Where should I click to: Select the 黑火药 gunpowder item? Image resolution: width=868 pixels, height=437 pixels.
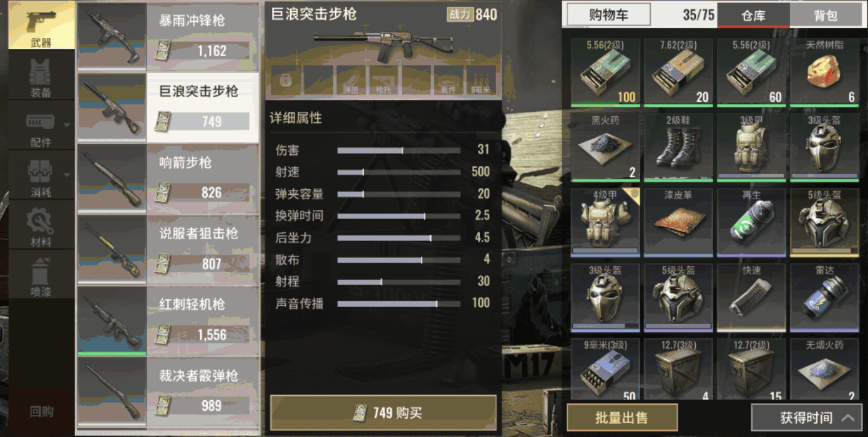point(605,147)
